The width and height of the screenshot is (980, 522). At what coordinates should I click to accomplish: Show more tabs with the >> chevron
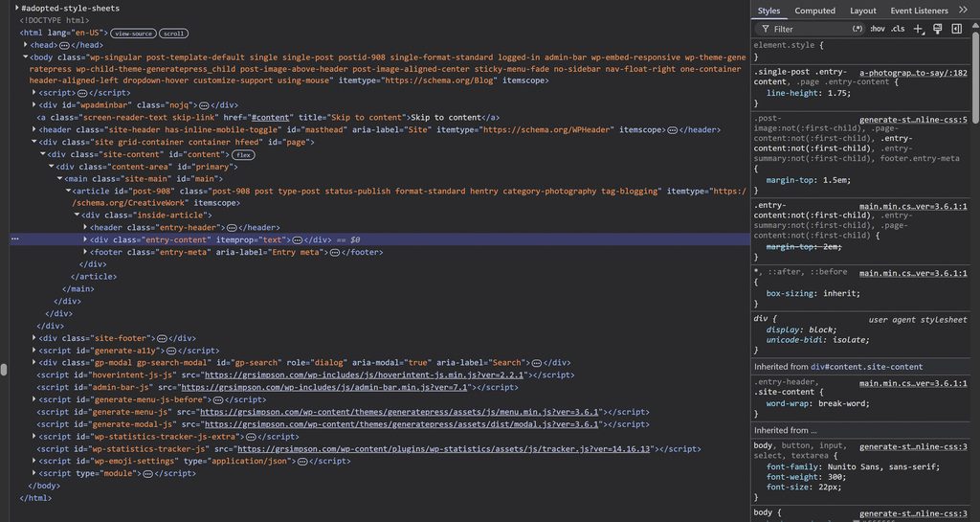coord(963,10)
